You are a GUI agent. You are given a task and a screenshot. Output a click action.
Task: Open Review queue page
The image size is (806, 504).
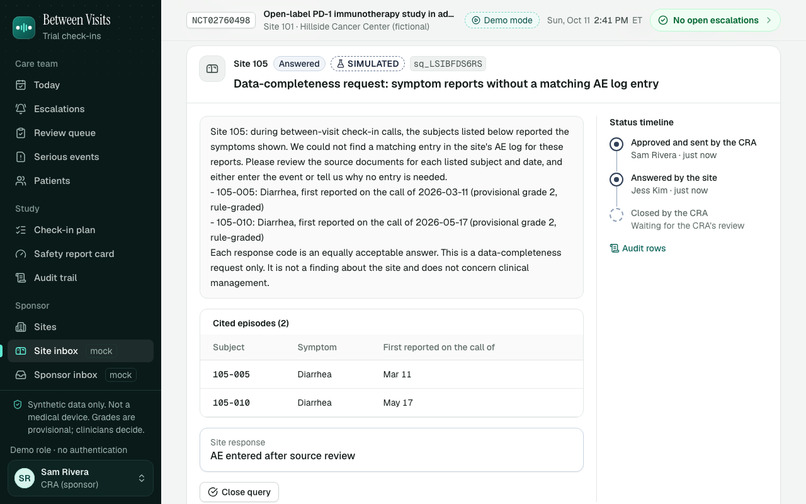pos(81,133)
